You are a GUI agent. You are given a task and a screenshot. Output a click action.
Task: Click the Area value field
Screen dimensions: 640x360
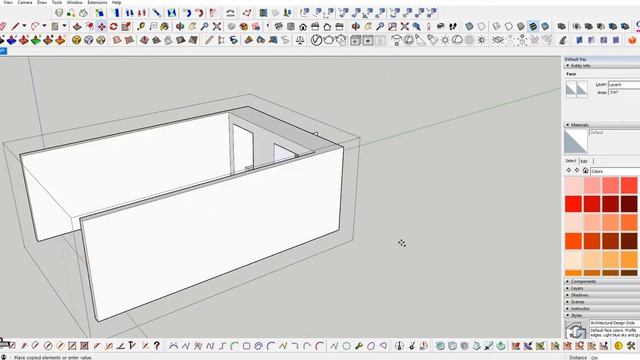pos(624,92)
